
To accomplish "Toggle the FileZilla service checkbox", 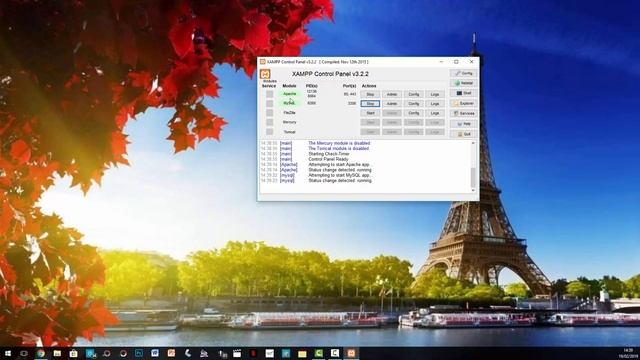I will click(x=269, y=113).
